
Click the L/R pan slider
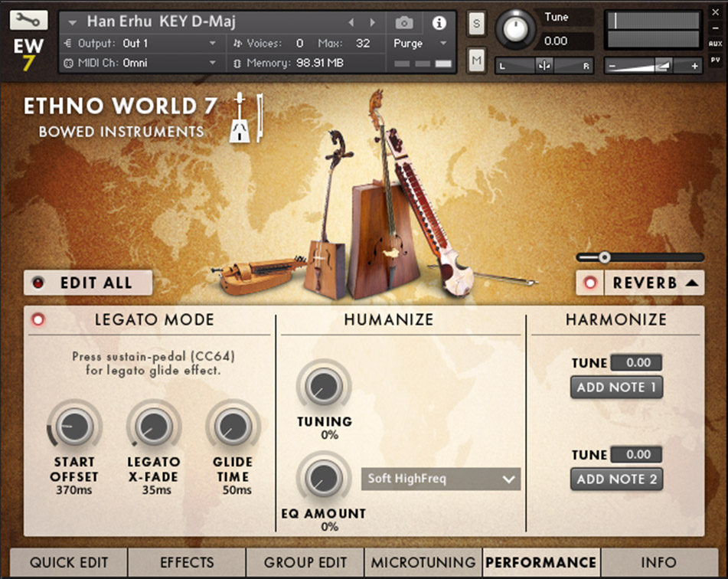point(544,66)
